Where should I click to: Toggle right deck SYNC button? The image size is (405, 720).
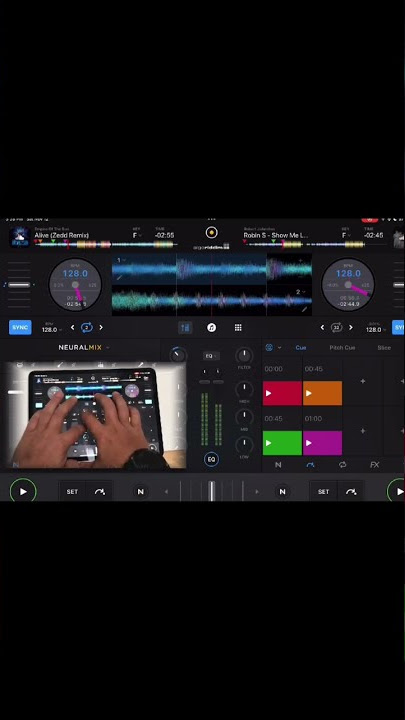tap(399, 327)
